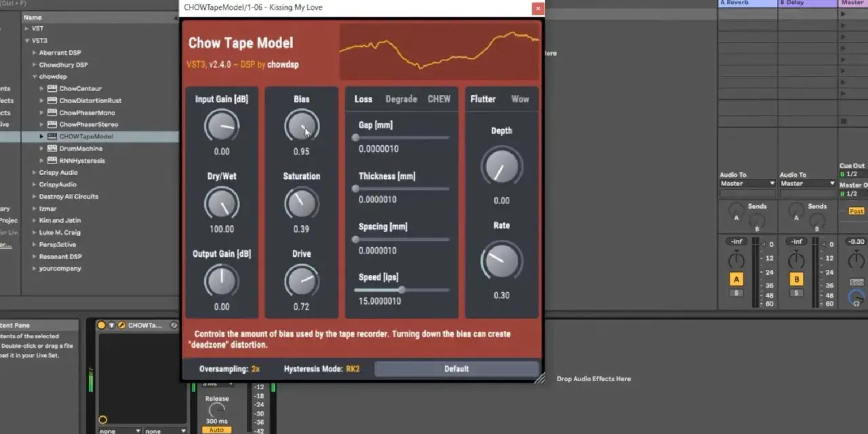The height and width of the screenshot is (434, 868).
Task: Solo the B Delay return track
Action: (797, 293)
